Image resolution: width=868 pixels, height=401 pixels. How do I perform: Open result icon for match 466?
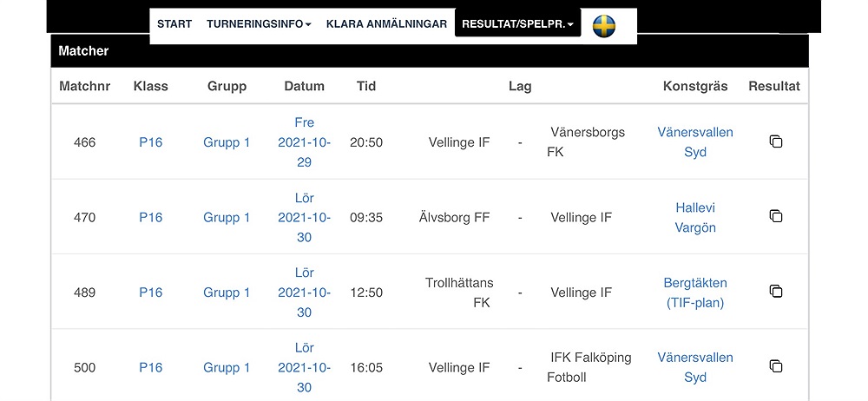(x=776, y=141)
